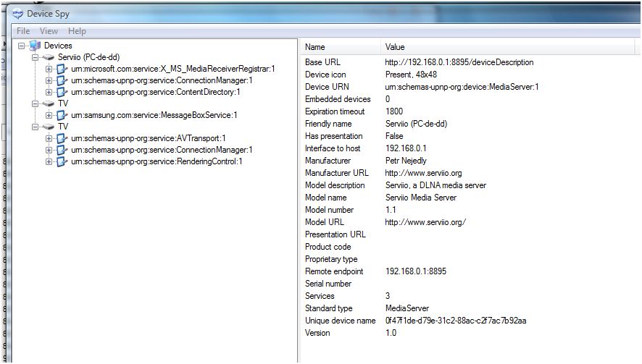Expand Serviio's ConnectionManager:1 service node
642x364 pixels.
coord(49,80)
